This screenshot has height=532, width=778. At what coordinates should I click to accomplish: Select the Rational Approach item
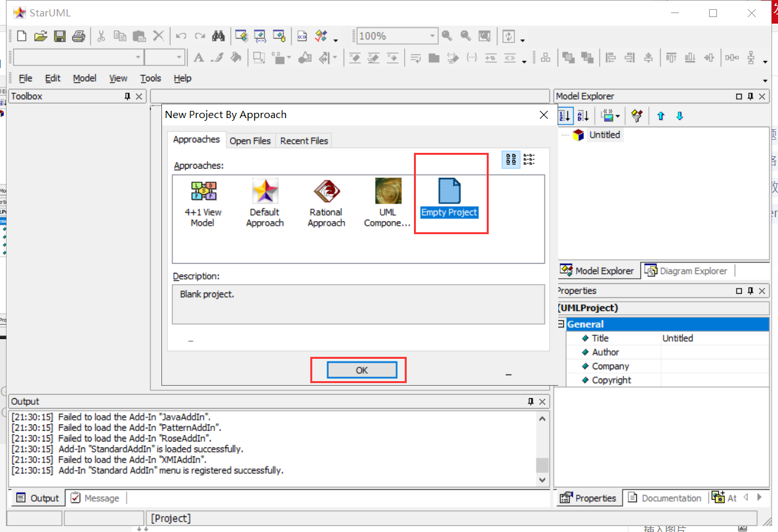(326, 204)
